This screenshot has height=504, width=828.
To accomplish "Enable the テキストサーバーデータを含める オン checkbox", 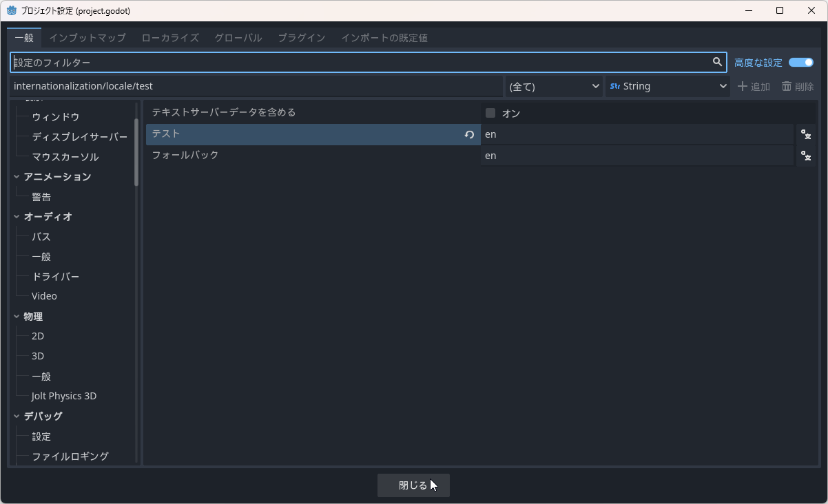I will 490,113.
